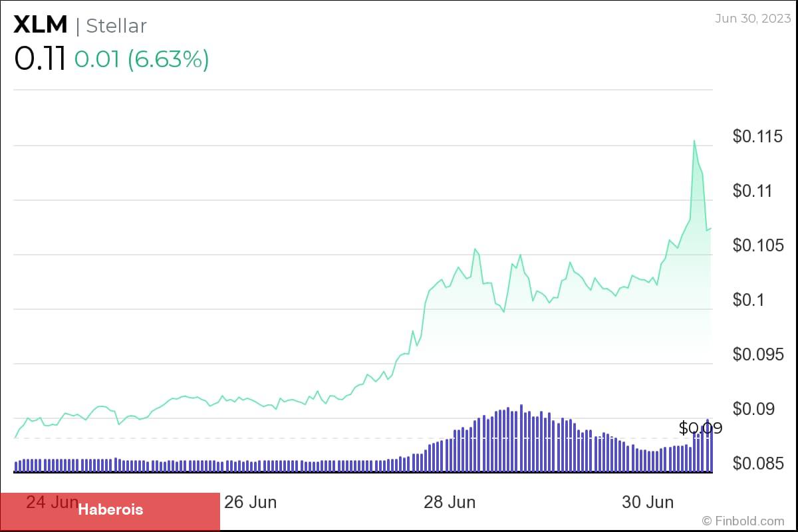Click the $0.09 price axis label
The width and height of the screenshot is (798, 532).
753,409
